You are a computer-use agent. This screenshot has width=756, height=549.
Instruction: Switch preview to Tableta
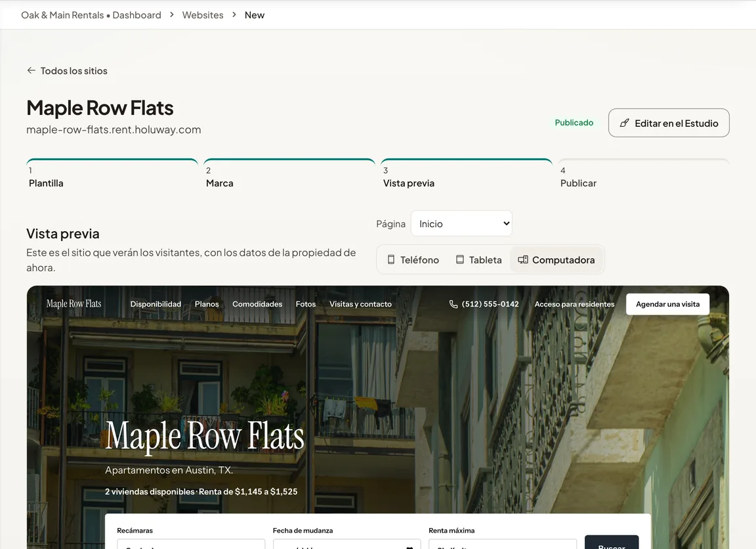click(479, 259)
